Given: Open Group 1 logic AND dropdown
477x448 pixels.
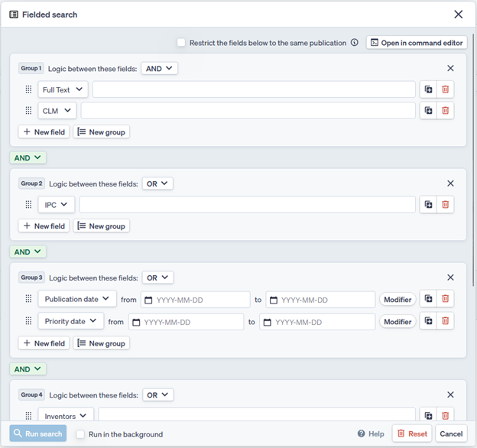Looking at the screenshot, I should (160, 69).
